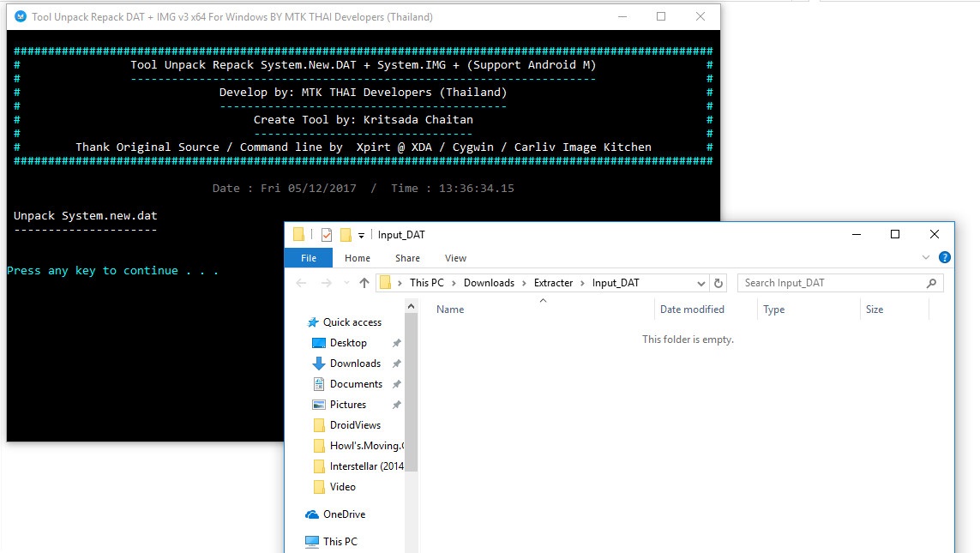Click the folder icon in address bar
Viewport: 980px width, 553px height.
pos(386,283)
